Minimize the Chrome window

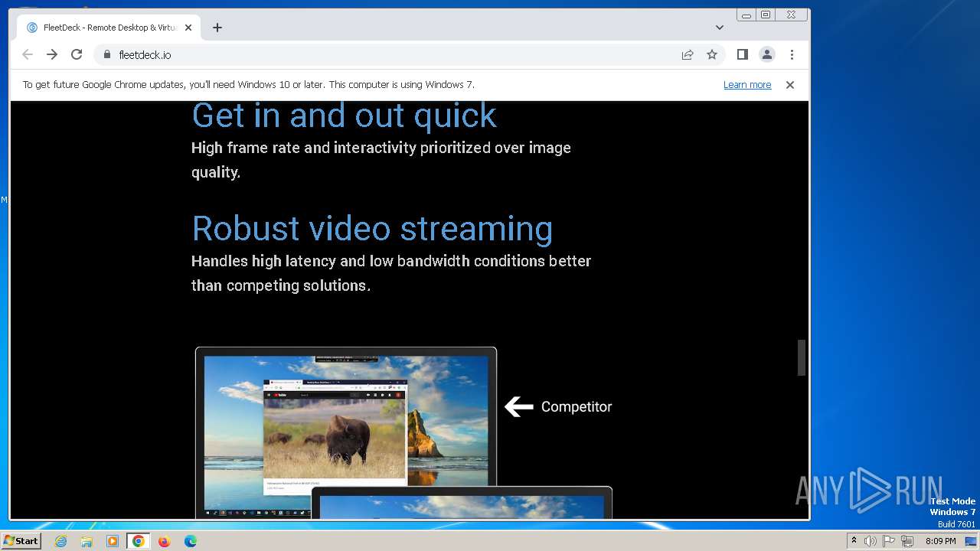(746, 15)
